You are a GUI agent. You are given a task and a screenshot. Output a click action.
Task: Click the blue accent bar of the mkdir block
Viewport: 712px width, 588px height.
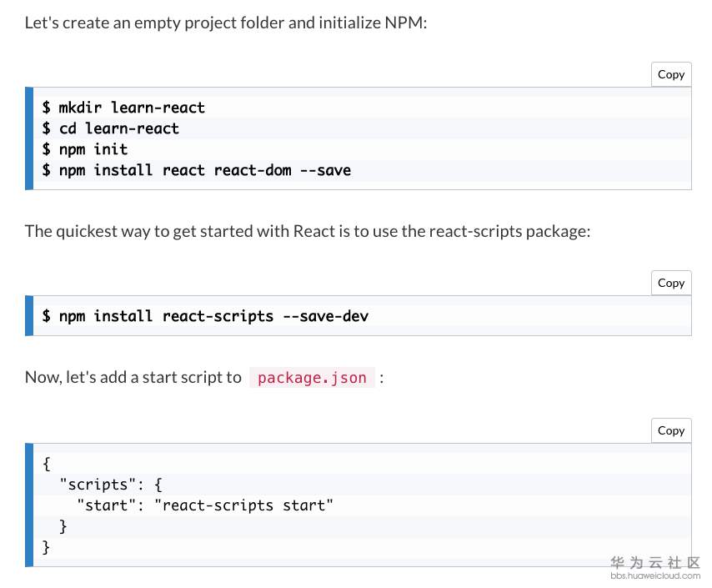(x=29, y=138)
